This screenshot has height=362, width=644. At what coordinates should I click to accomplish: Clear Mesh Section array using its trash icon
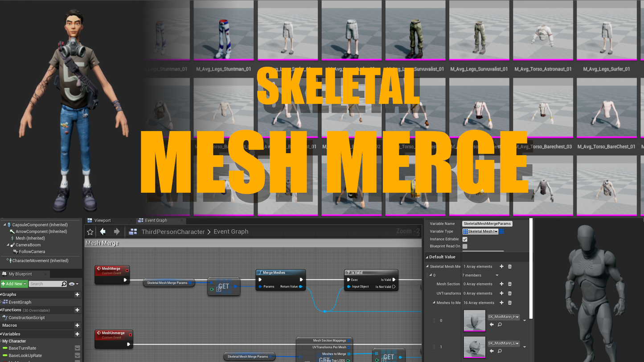pyautogui.click(x=509, y=284)
